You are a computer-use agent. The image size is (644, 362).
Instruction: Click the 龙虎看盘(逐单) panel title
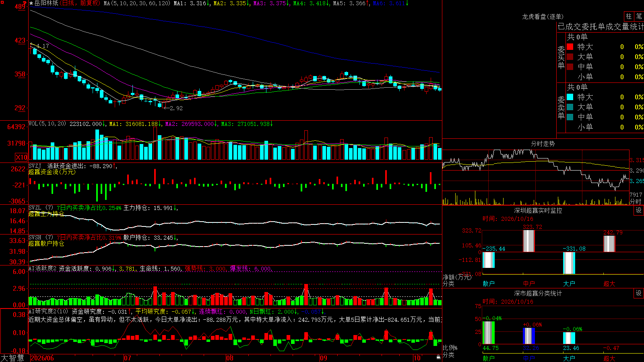pyautogui.click(x=543, y=16)
